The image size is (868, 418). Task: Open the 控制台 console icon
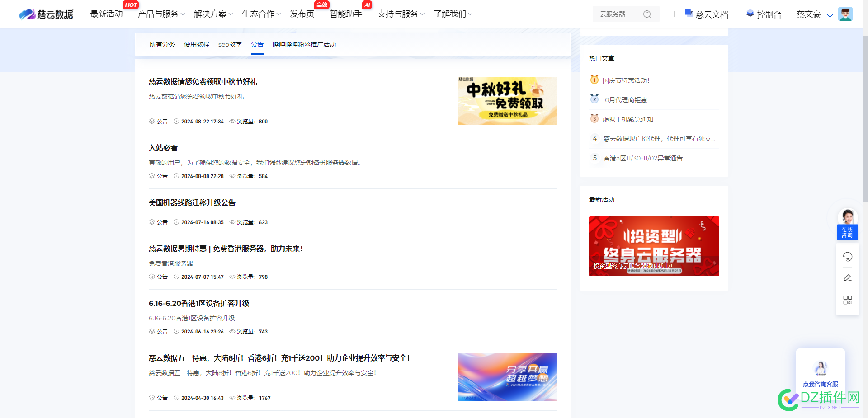tap(750, 14)
